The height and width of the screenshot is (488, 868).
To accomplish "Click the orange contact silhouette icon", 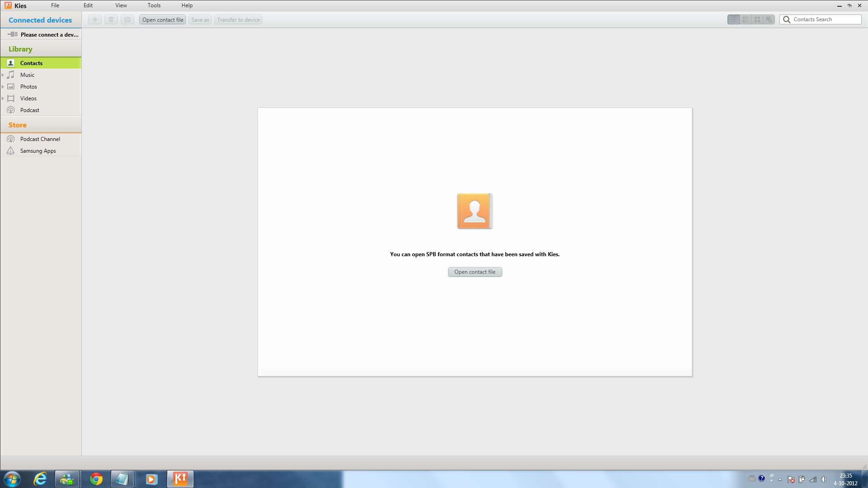I will coord(474,211).
